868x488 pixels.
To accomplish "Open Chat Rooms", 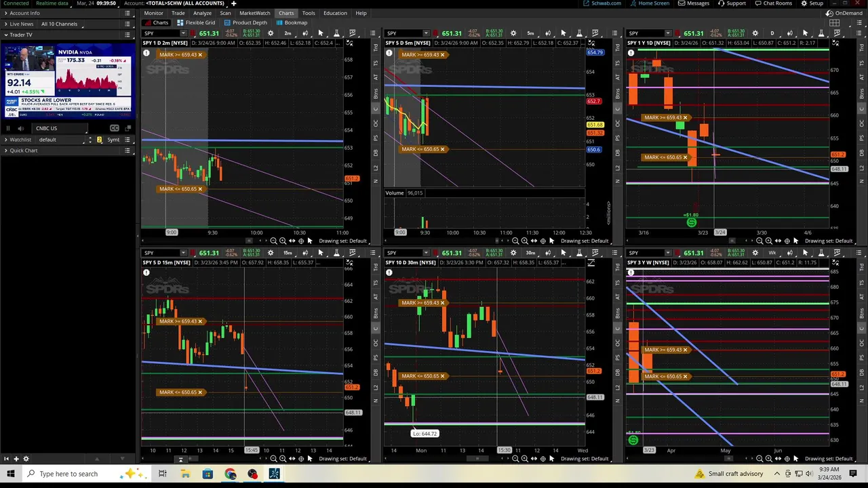I will click(773, 3).
